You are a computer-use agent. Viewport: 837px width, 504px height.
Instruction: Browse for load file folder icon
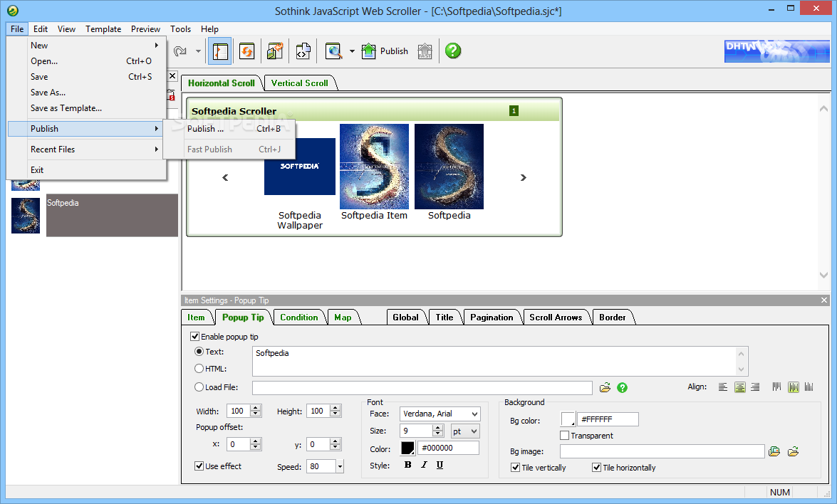click(x=605, y=388)
